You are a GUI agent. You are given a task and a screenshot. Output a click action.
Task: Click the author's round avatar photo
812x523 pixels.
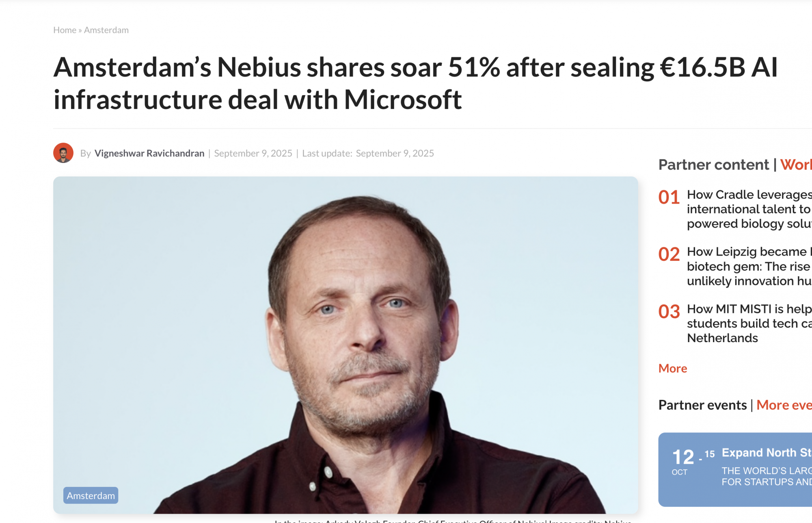[x=63, y=153]
